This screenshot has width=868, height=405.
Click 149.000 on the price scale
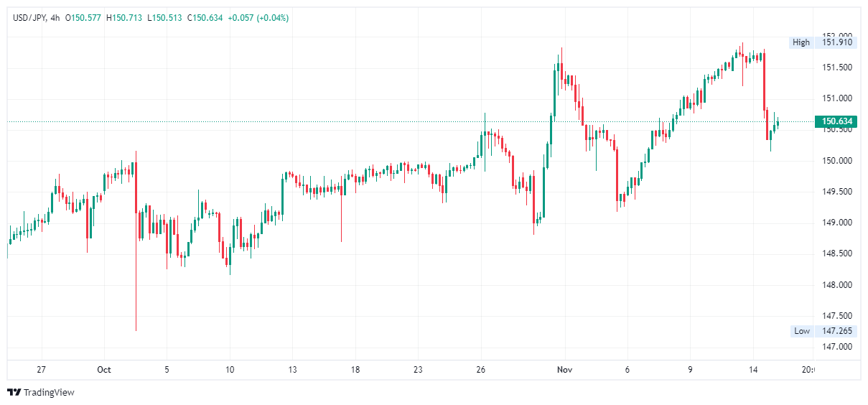[837, 223]
